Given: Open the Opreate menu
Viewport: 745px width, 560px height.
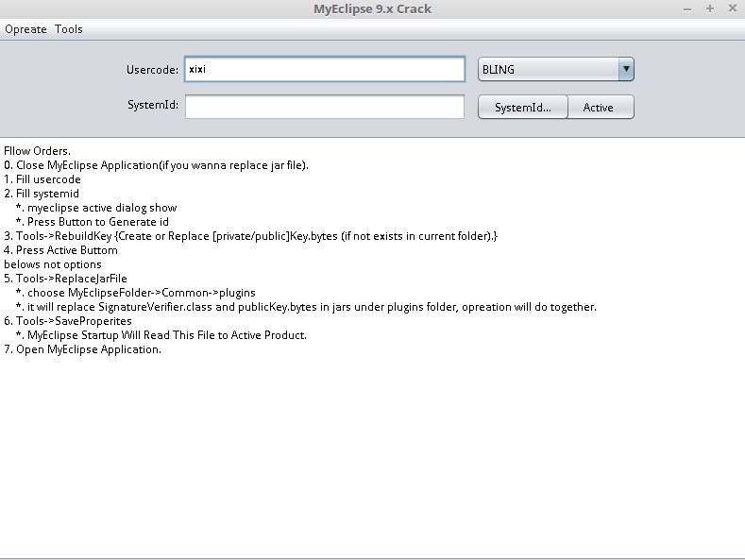Looking at the screenshot, I should (25, 29).
